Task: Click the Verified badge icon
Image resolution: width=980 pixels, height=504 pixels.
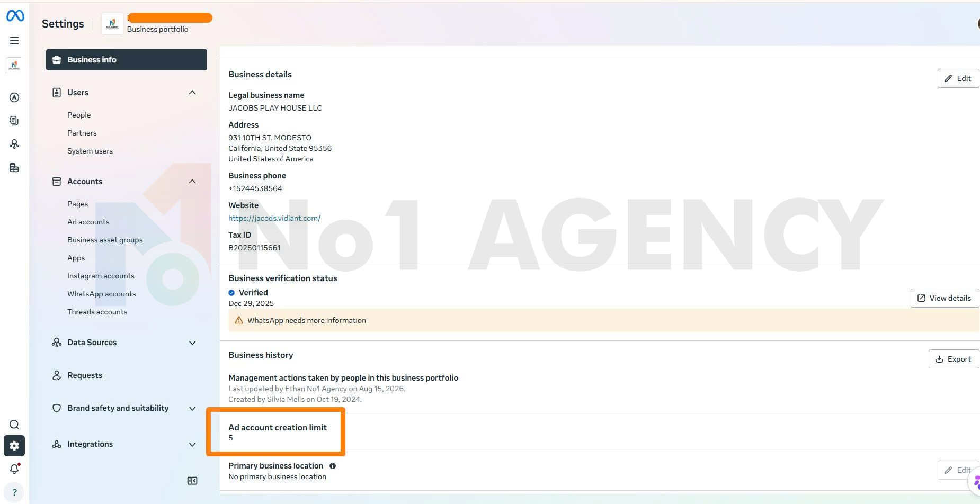Action: pos(231,293)
